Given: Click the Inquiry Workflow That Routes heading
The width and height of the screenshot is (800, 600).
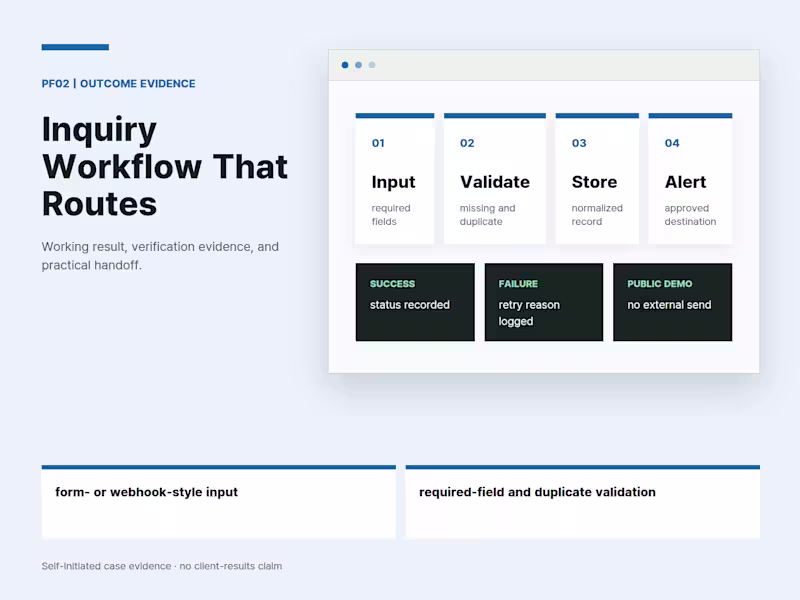Looking at the screenshot, I should click(165, 166).
